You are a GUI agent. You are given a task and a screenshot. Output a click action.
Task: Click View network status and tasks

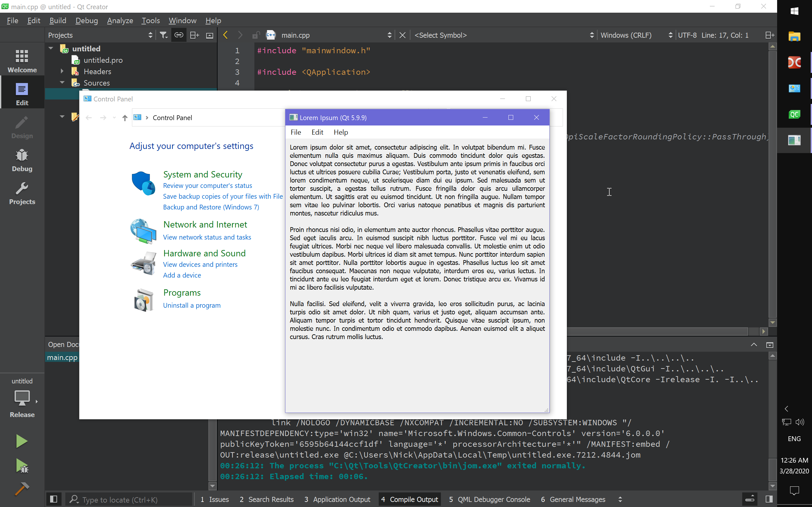pos(207,237)
